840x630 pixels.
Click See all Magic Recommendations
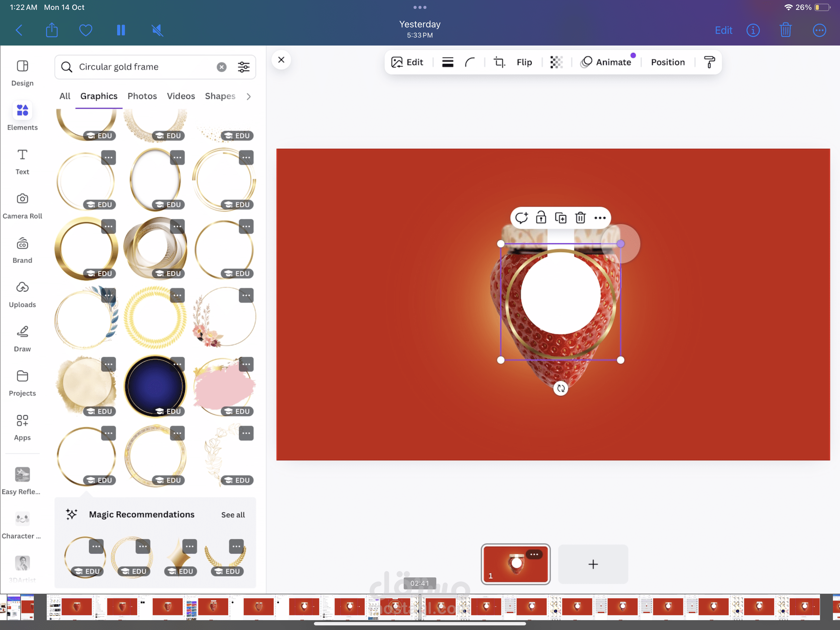[x=233, y=514]
